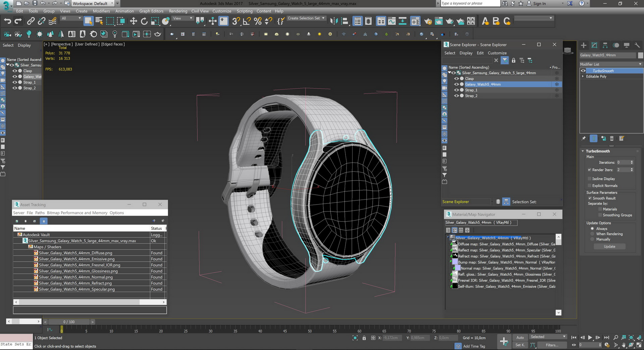Play the animation
Image resolution: width=644 pixels, height=350 pixels.
(x=590, y=338)
